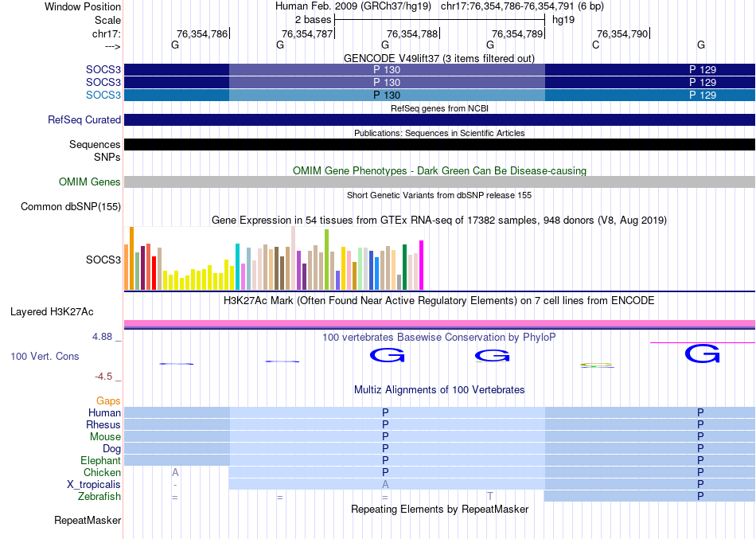Image resolution: width=756 pixels, height=539 pixels.
Task: Click P 130 codon in first SOCS3 row
Action: [x=387, y=69]
